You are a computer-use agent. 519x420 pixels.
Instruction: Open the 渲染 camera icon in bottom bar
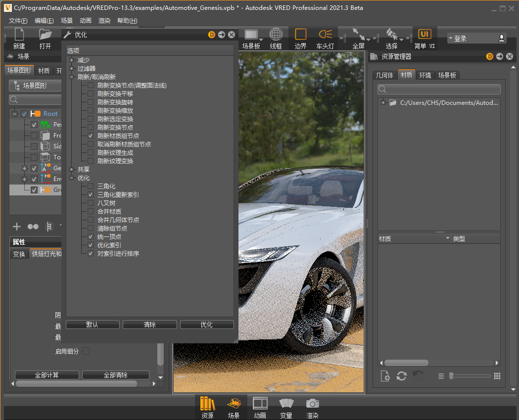click(x=312, y=404)
